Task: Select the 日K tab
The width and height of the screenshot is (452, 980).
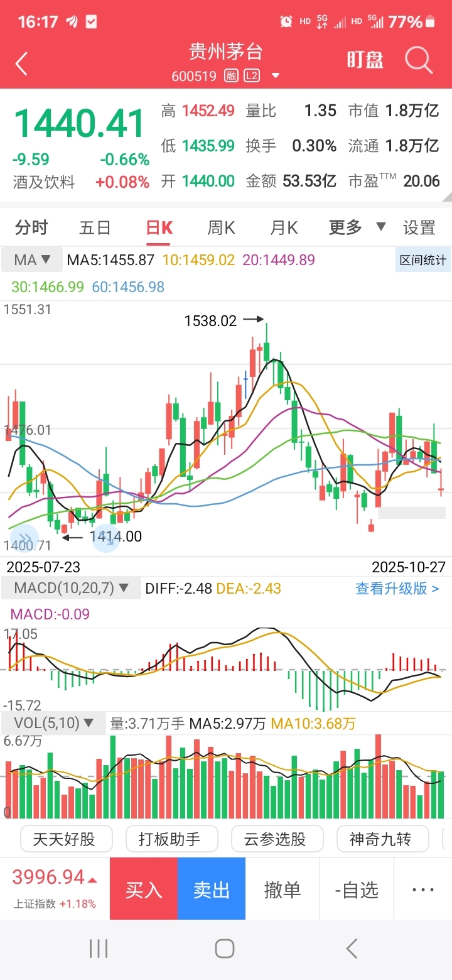Action: click(159, 227)
